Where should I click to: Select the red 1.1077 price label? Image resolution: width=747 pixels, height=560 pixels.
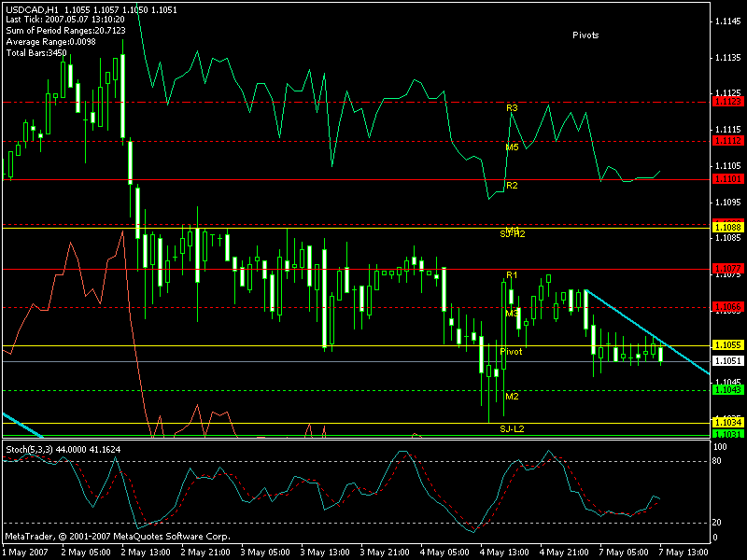726,269
